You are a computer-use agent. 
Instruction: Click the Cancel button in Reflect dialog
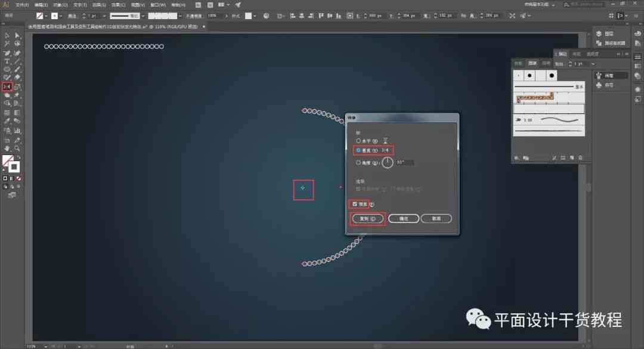pyautogui.click(x=436, y=219)
